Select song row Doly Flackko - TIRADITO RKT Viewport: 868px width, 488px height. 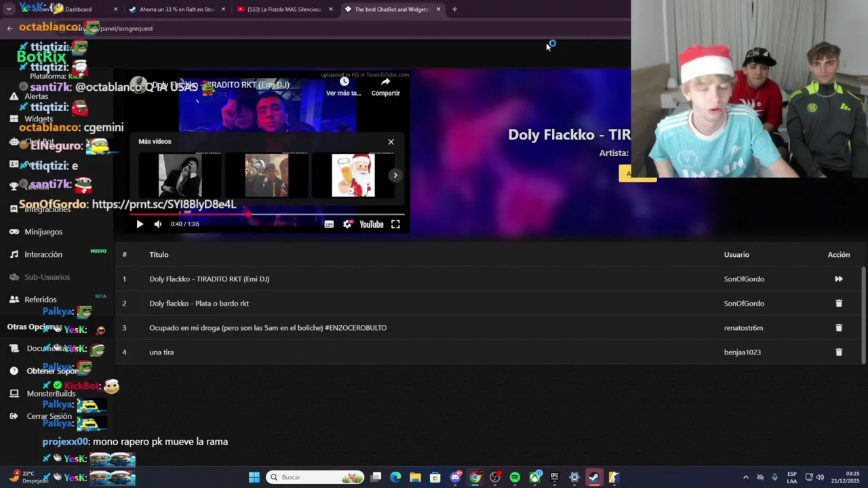(x=489, y=279)
